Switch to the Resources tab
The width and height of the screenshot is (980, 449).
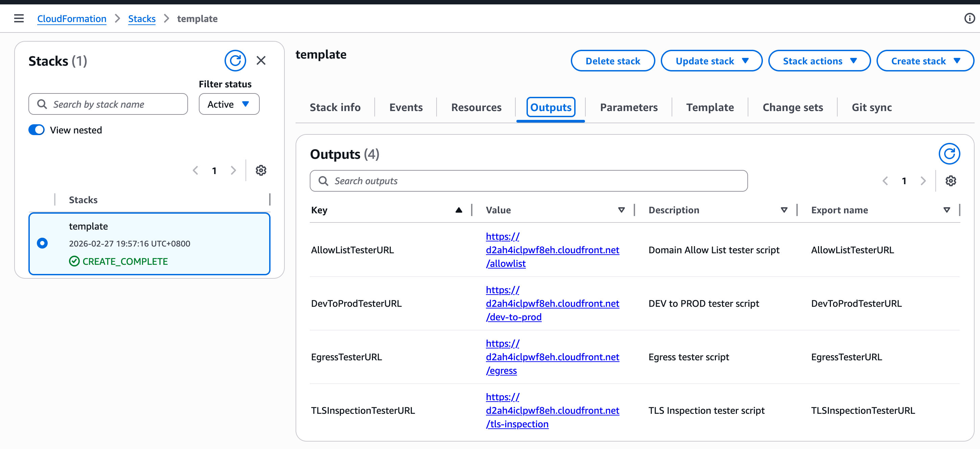(476, 107)
